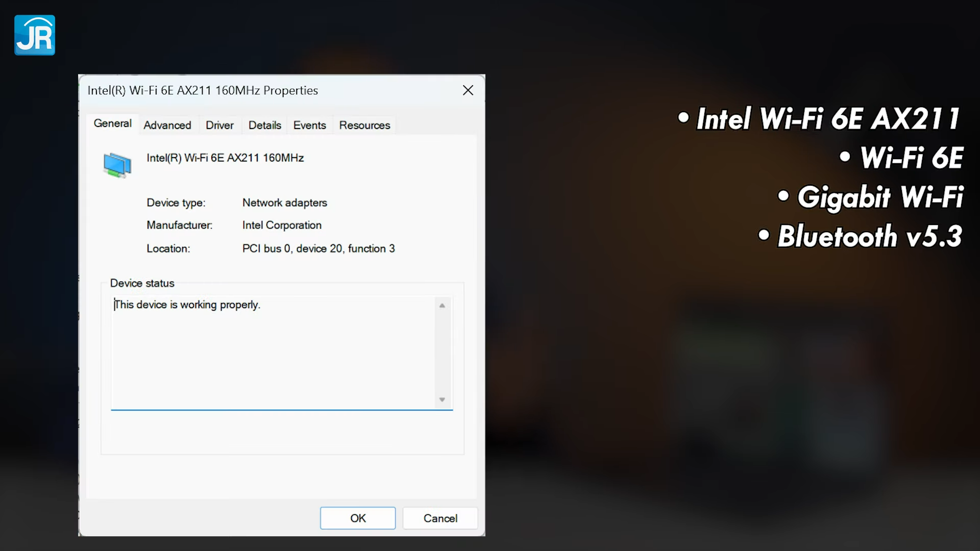This screenshot has height=551, width=980.
Task: Click the scrollbar down arrow
Action: coord(442,399)
